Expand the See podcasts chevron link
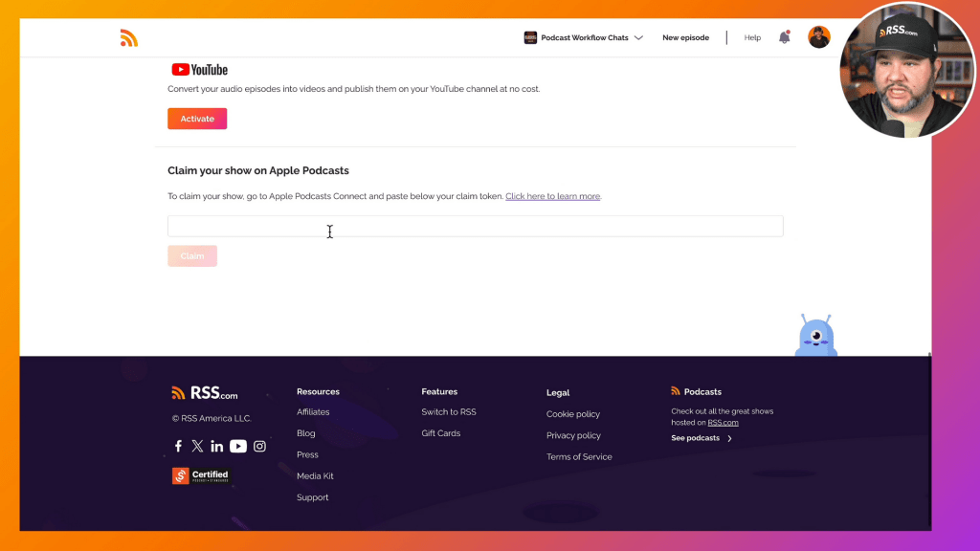Image resolution: width=980 pixels, height=551 pixels. [702, 438]
